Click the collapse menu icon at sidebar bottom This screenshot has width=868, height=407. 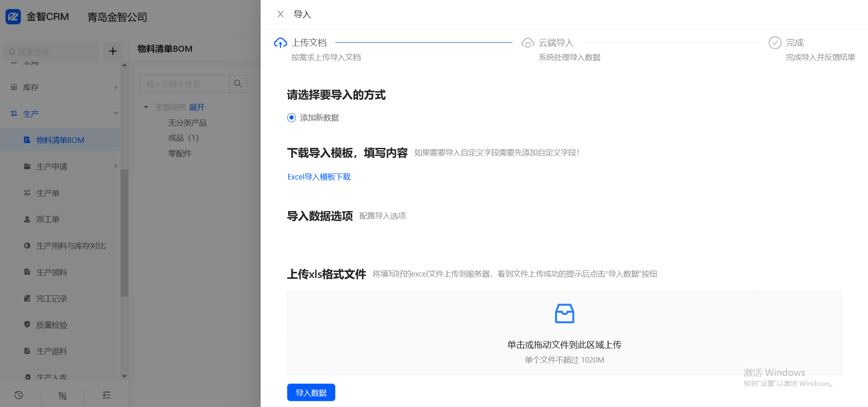tap(107, 395)
